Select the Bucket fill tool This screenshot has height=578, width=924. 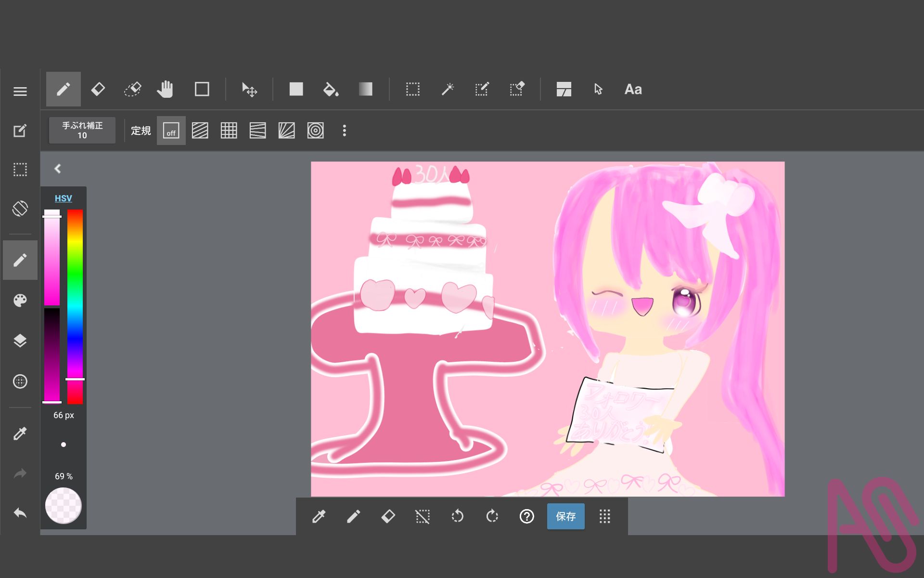[331, 90]
